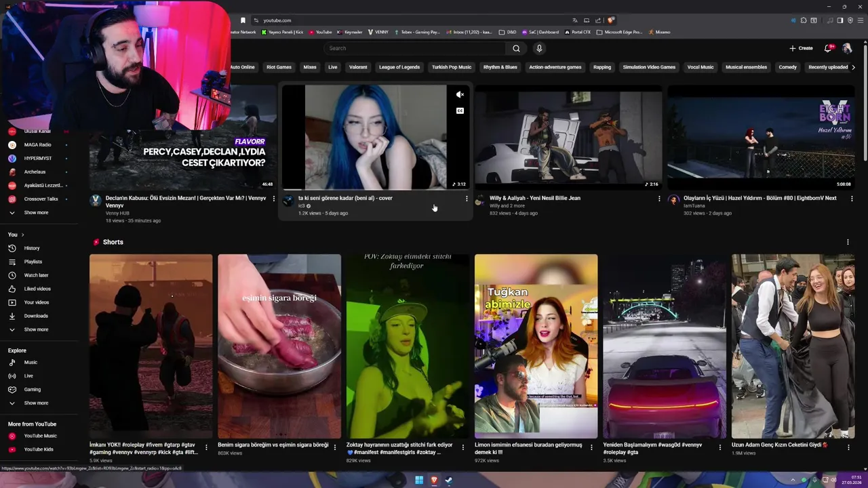
Task: Open Shorts section more options menu
Action: (x=848, y=242)
